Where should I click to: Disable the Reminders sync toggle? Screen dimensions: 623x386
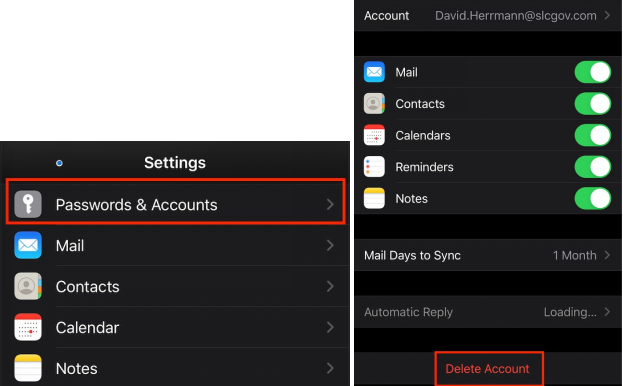593,166
